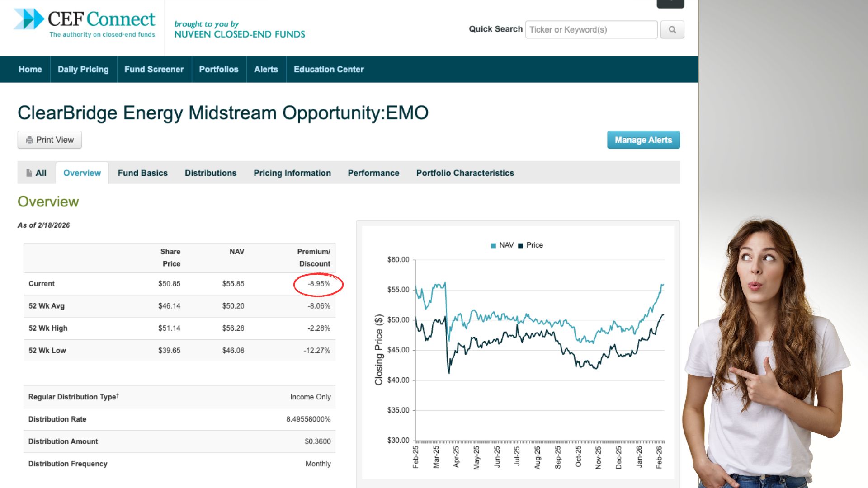Visit the Education Center
Image resolution: width=868 pixels, height=488 pixels.
(x=328, y=70)
